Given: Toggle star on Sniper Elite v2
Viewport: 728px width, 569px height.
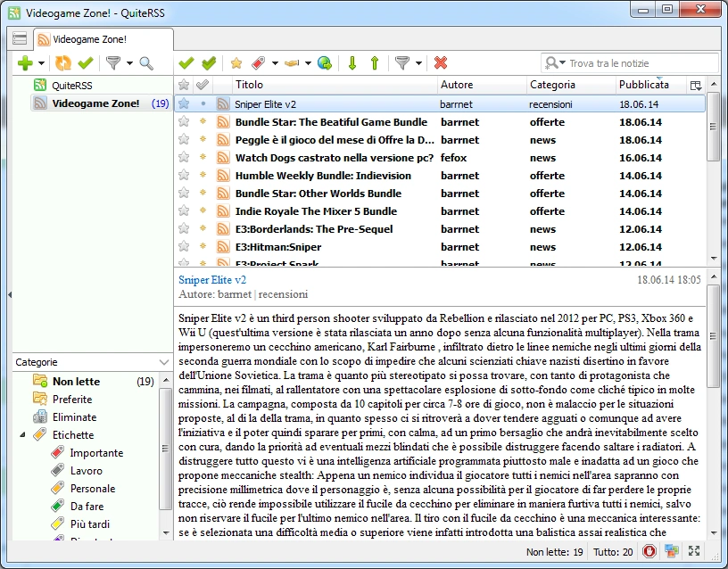Looking at the screenshot, I should tap(184, 103).
